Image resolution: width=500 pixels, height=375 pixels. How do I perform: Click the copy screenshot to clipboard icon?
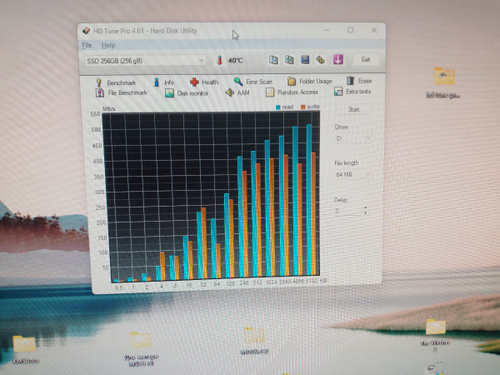(x=289, y=60)
